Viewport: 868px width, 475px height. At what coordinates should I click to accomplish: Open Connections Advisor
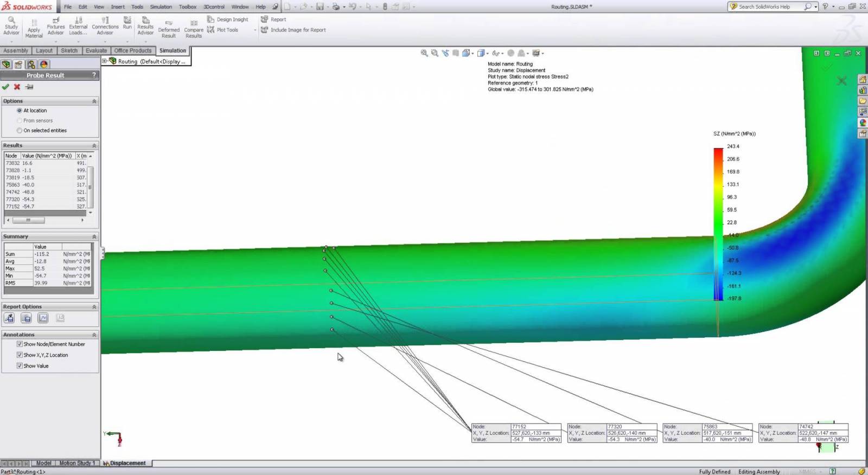pyautogui.click(x=105, y=26)
